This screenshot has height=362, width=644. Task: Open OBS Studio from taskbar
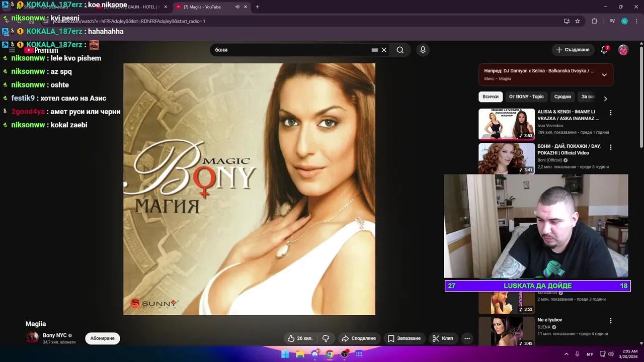click(x=345, y=354)
